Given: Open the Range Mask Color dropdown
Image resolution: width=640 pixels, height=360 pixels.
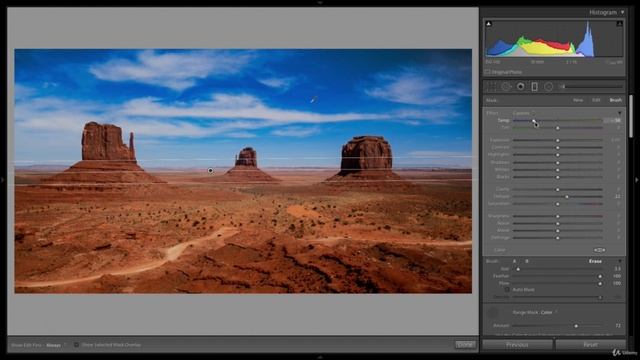Looking at the screenshot, I should click(548, 312).
